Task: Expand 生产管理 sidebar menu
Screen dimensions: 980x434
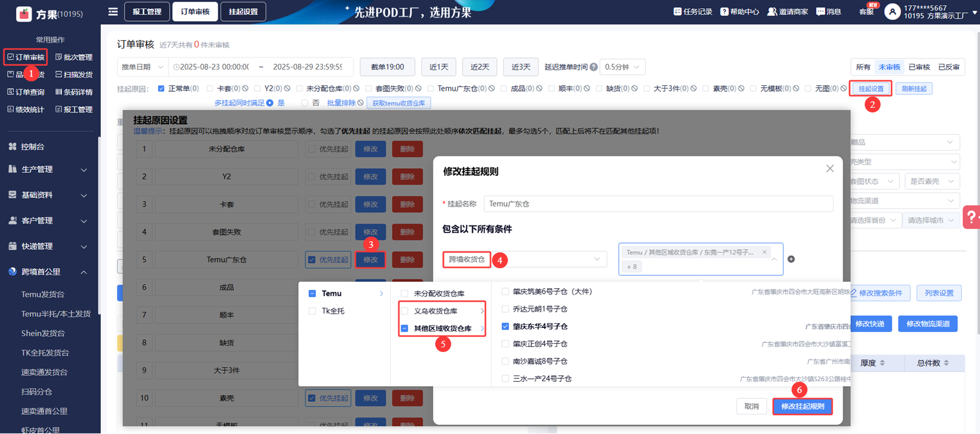Action: point(48,170)
